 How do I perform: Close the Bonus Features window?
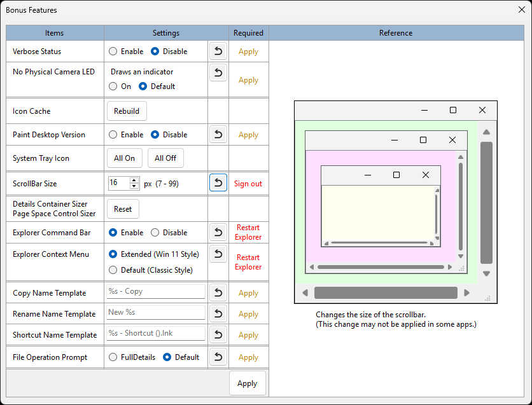[x=521, y=10]
